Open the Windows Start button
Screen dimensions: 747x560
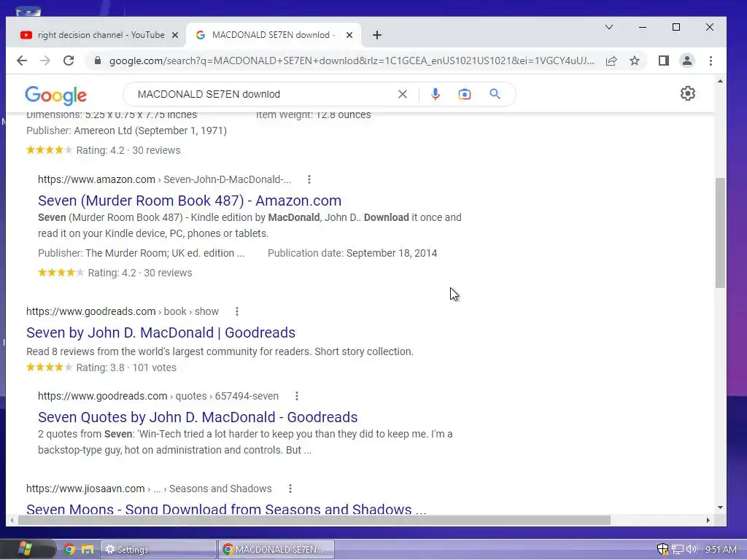[x=26, y=549]
